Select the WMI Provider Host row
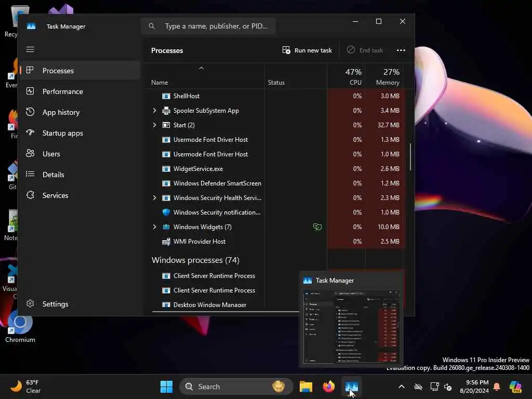Image resolution: width=532 pixels, height=399 pixels. click(275, 242)
